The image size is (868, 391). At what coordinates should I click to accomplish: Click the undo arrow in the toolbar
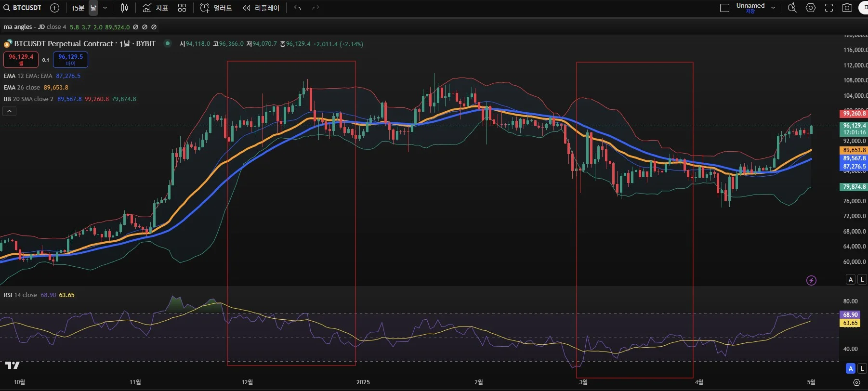(x=297, y=8)
